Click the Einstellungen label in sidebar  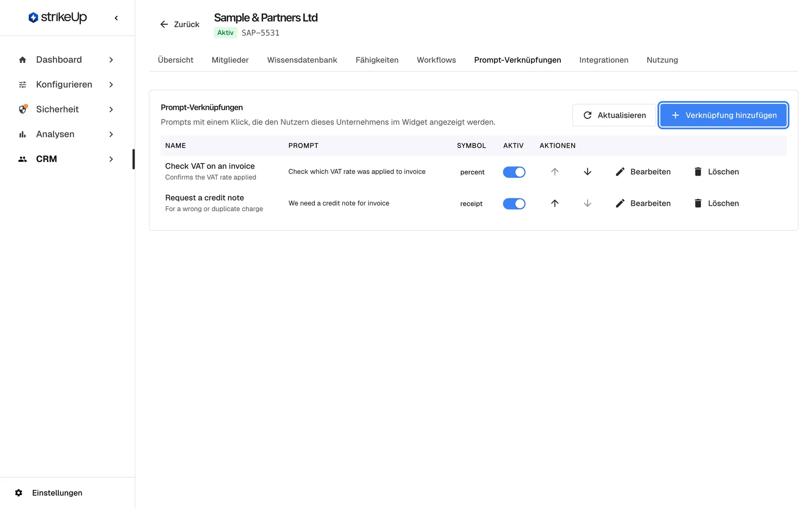pyautogui.click(x=57, y=493)
